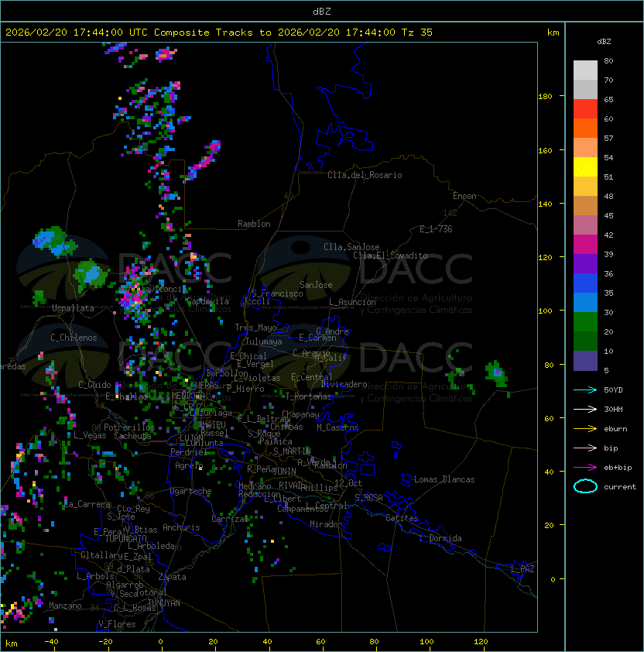Click the '120' tick on horizontal km axis
Image resolution: width=644 pixels, height=652 pixels.
point(481,642)
